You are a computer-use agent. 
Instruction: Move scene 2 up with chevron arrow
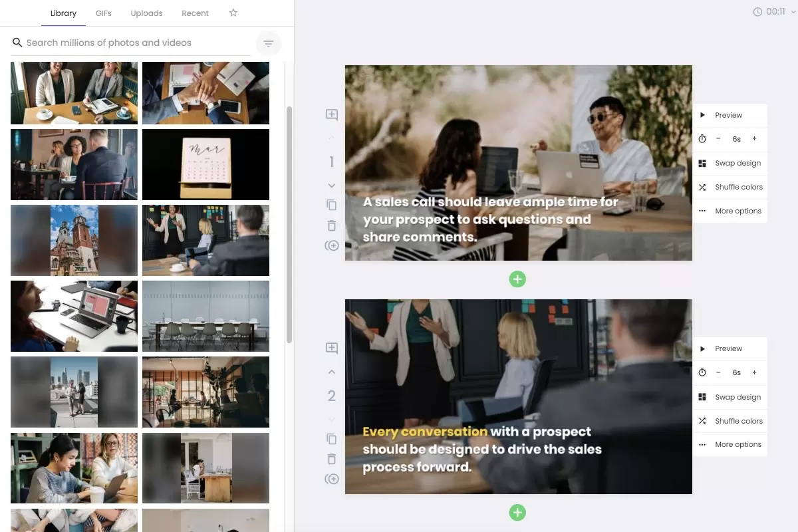[331, 372]
